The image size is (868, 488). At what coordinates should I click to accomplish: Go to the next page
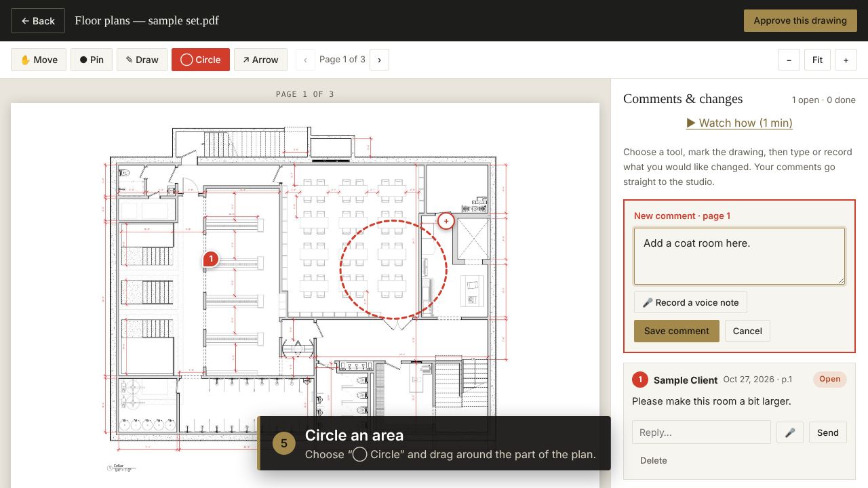379,60
